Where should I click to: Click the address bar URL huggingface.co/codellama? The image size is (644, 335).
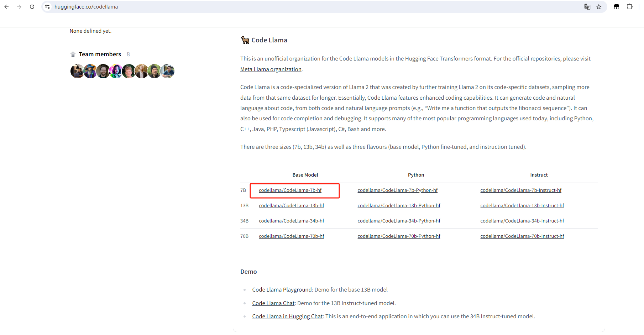(86, 7)
